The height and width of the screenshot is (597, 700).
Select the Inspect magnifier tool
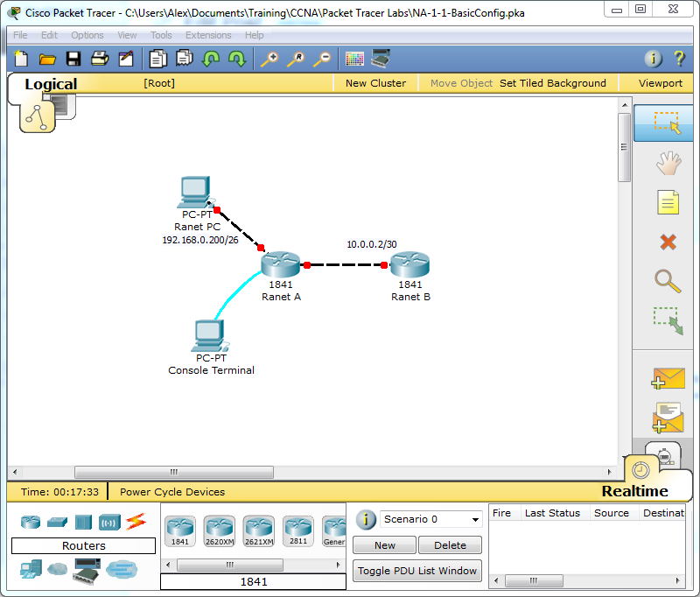point(668,281)
